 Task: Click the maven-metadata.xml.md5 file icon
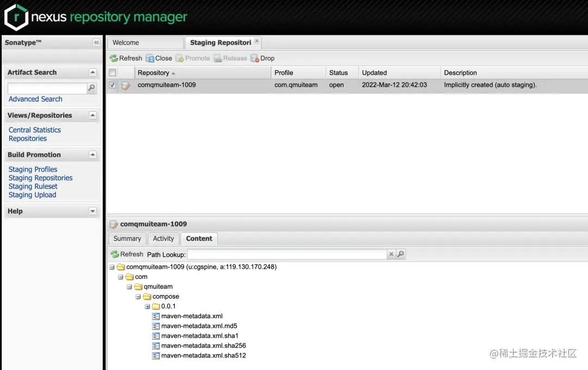click(x=156, y=326)
